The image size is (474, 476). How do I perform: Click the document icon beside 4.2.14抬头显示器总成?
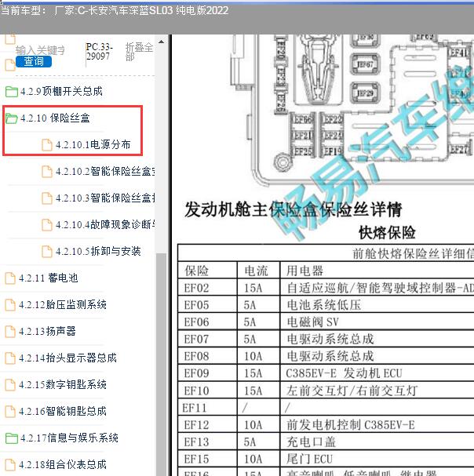point(10,358)
